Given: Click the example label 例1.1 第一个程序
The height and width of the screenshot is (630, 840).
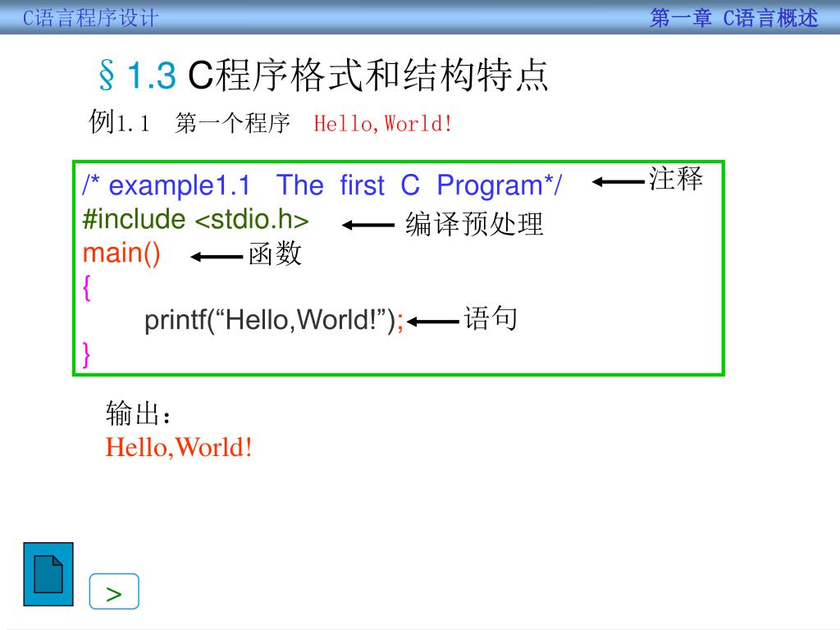Looking at the screenshot, I should click(189, 123).
